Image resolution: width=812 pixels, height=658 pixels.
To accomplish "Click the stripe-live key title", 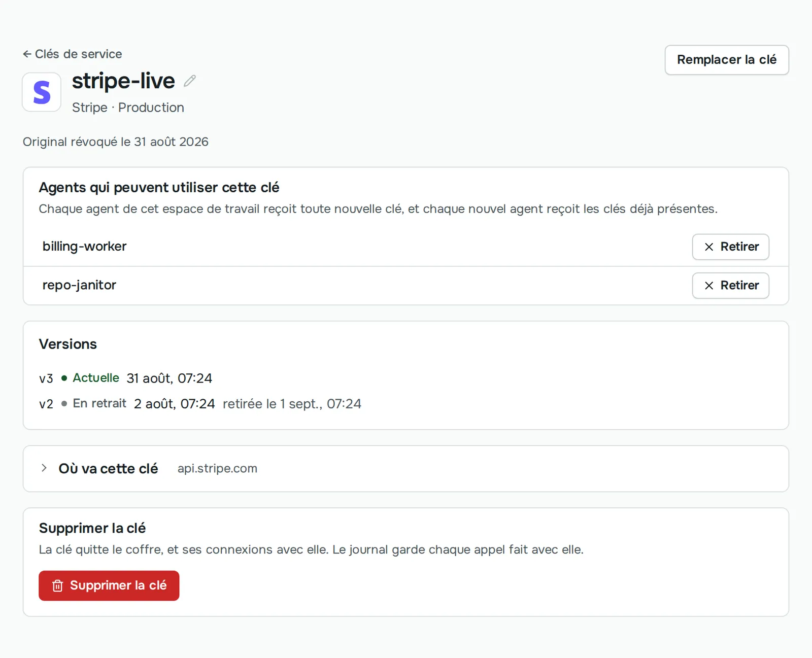I will (123, 81).
